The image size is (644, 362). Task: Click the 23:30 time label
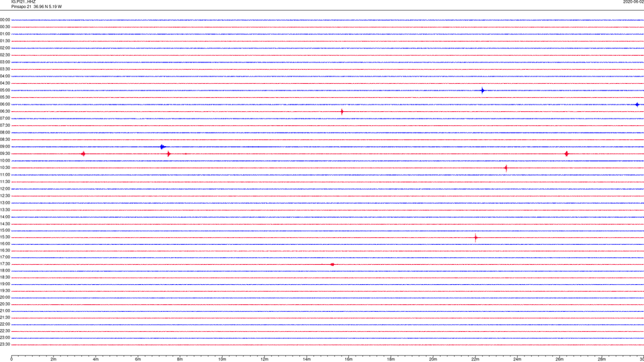5,345
